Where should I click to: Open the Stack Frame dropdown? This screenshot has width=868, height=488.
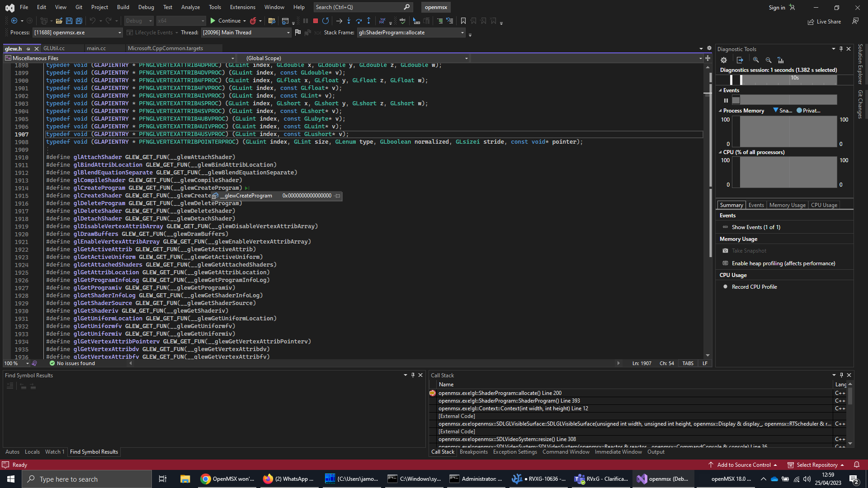pyautogui.click(x=462, y=32)
